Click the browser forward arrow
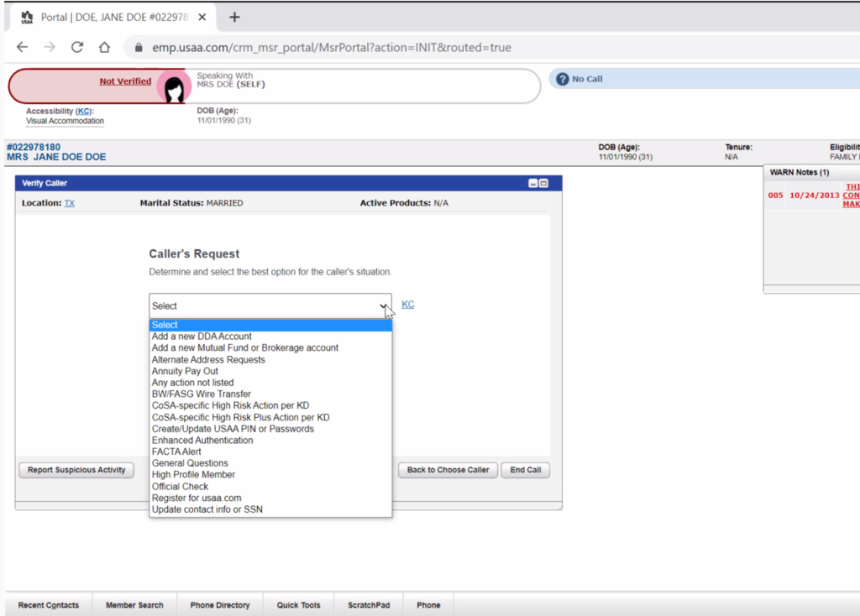 pos(50,47)
